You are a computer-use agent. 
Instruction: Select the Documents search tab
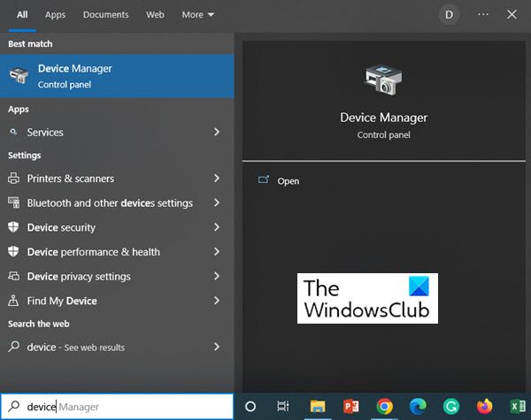(x=105, y=15)
